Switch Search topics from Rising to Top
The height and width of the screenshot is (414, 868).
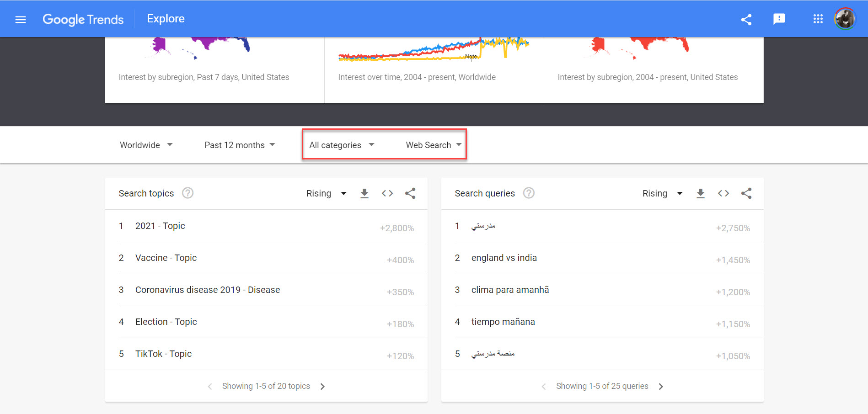(326, 193)
